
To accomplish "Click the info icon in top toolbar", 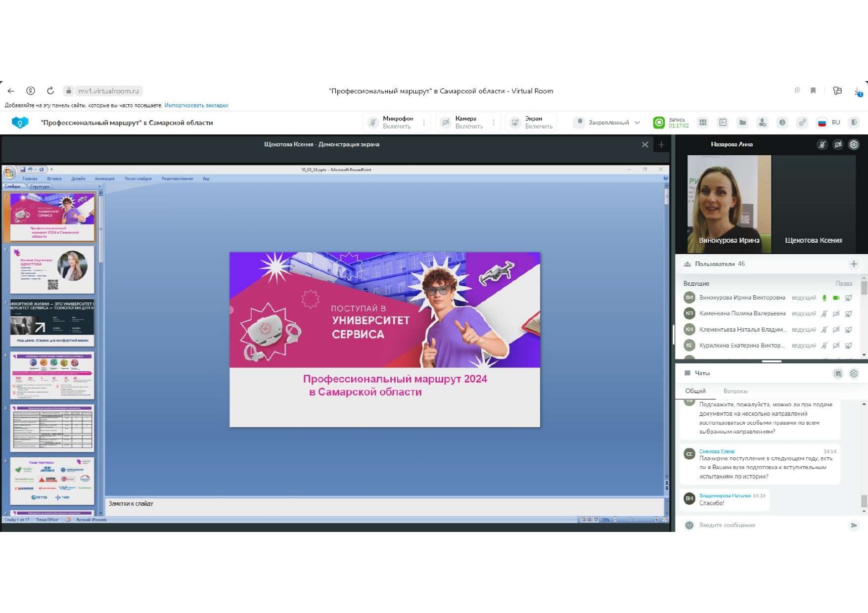I will tap(782, 123).
